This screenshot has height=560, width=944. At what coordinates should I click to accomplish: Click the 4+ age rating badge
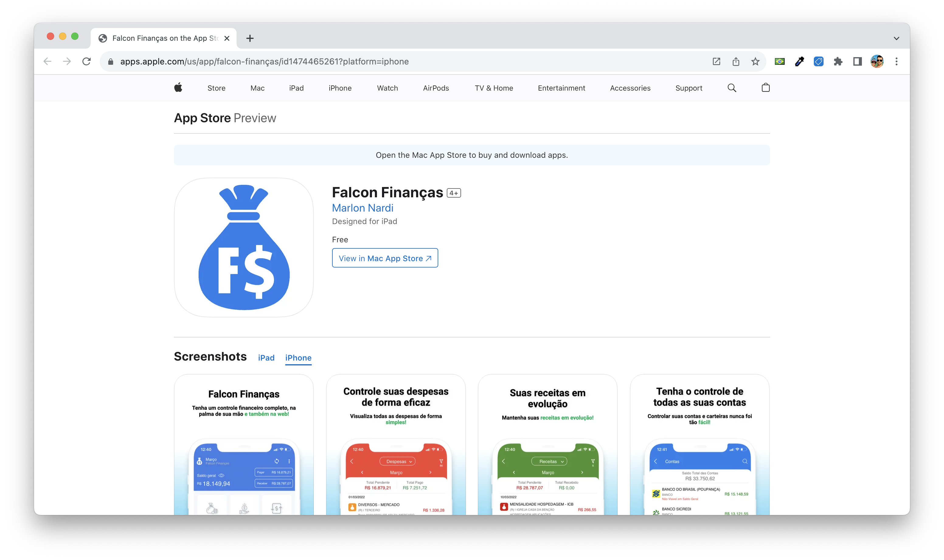click(454, 193)
